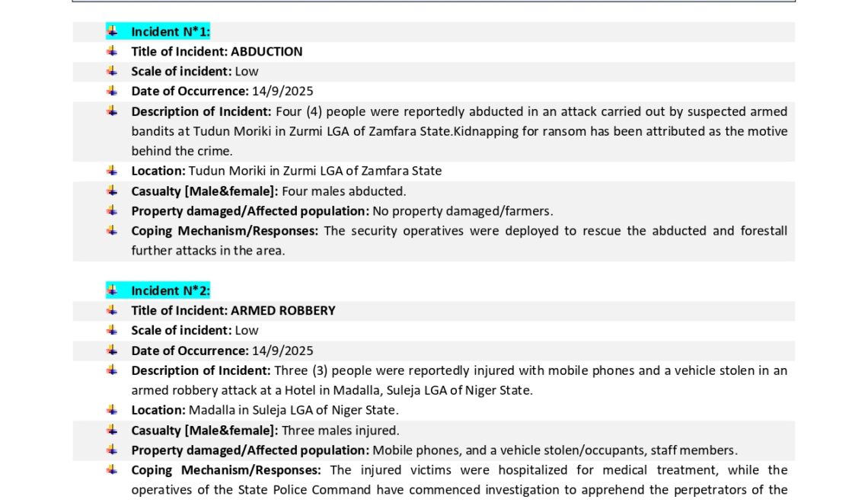The height and width of the screenshot is (503, 868).
Task: Click the highlighted Incident N*2 heading
Action: tap(170, 291)
